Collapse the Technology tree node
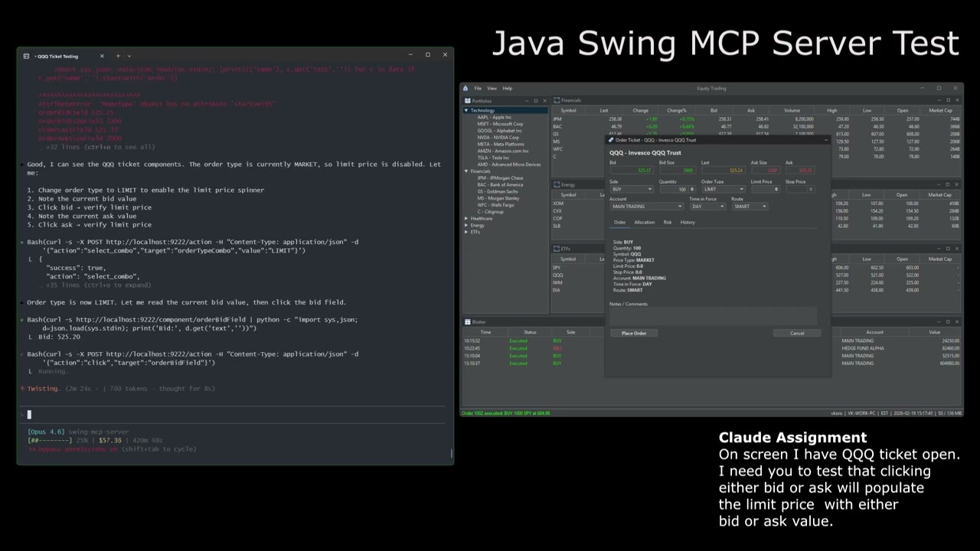This screenshot has width=980, height=551. pos(466,110)
